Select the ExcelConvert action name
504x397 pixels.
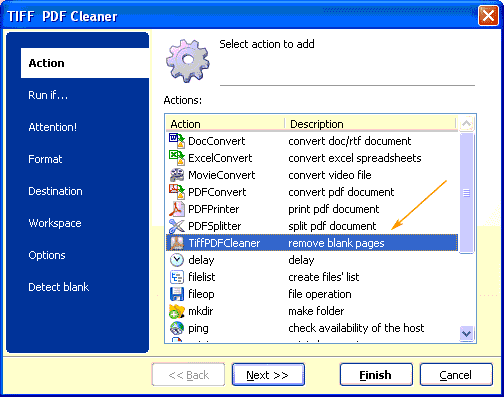220,158
